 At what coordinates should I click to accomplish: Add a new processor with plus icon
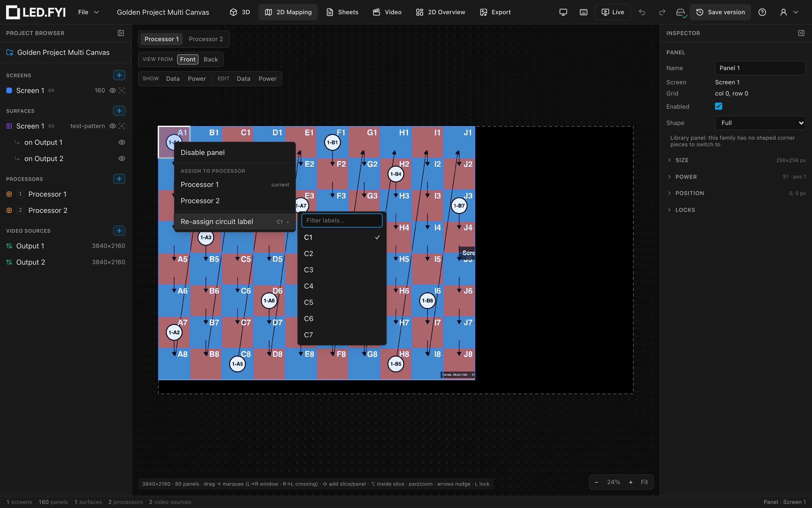(x=119, y=179)
